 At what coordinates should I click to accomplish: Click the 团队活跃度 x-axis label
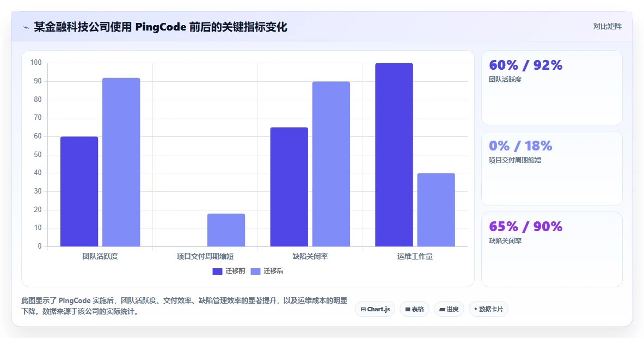click(x=100, y=257)
